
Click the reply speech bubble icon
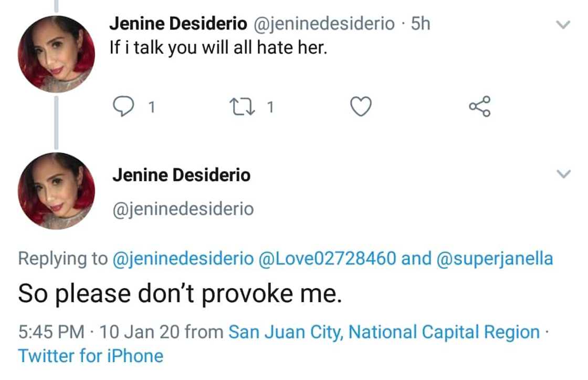tap(123, 107)
